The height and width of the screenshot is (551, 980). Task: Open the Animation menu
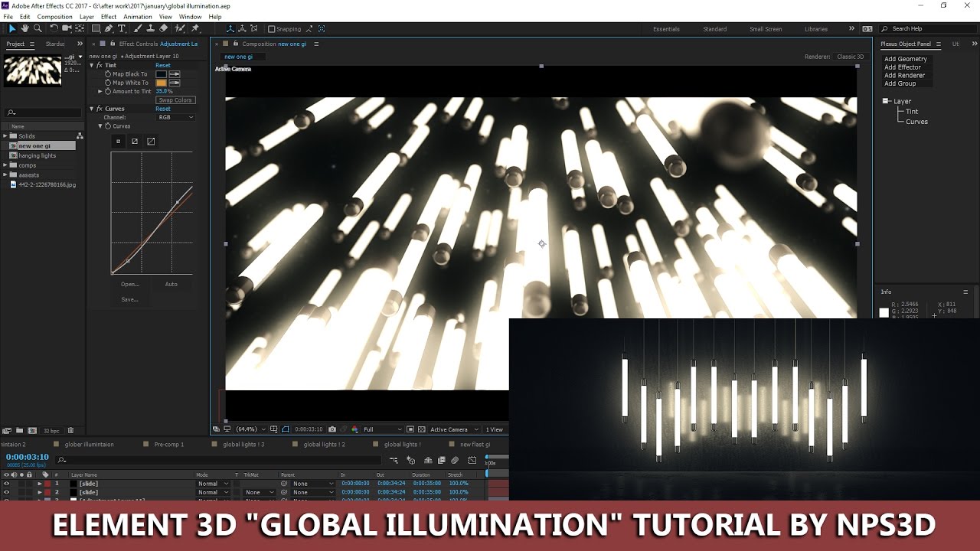138,16
